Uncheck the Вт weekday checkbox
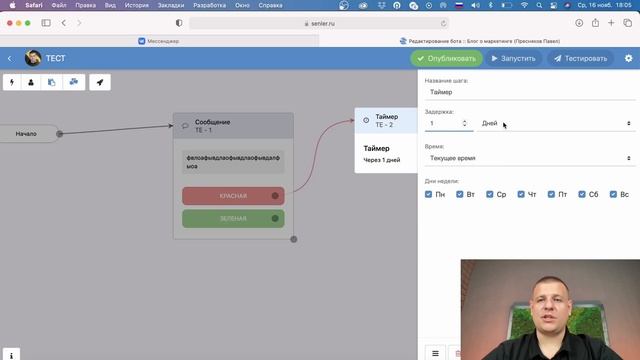Image resolution: width=640 pixels, height=360 pixels. click(460, 194)
